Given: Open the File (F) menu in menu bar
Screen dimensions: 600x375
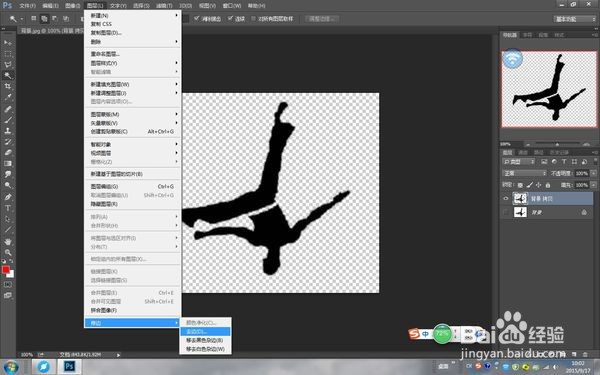Looking at the screenshot, I should 27,5.
